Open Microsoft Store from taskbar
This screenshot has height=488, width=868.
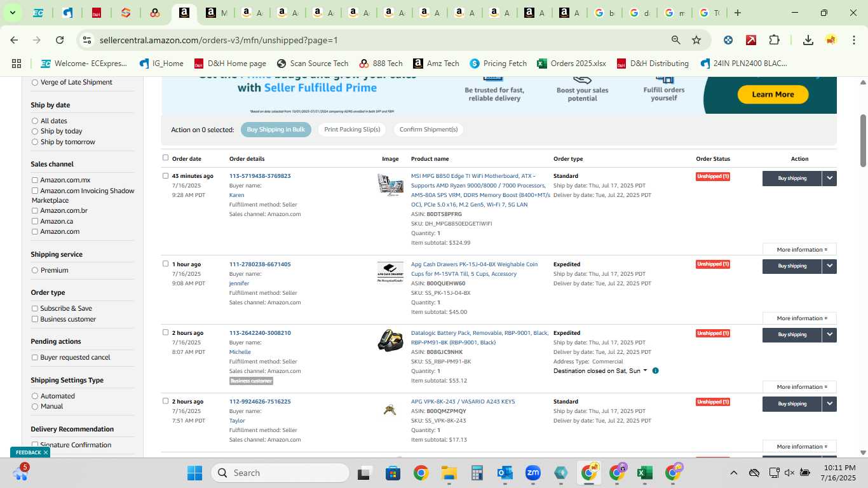coord(393,473)
